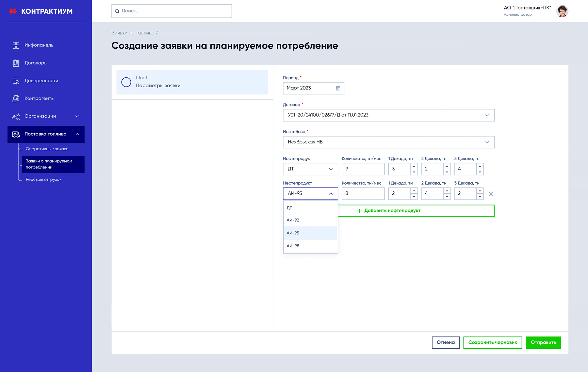588x372 pixels.
Task: Open the Нефтебаза dropdown list
Action: point(487,142)
